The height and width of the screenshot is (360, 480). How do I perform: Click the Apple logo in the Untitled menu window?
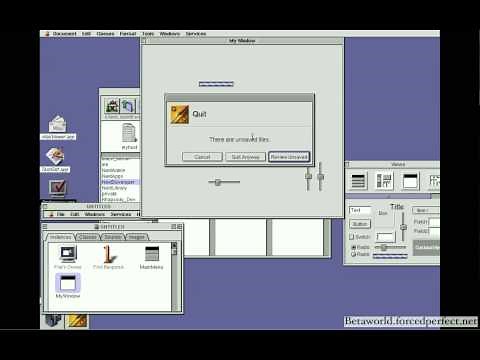51,214
